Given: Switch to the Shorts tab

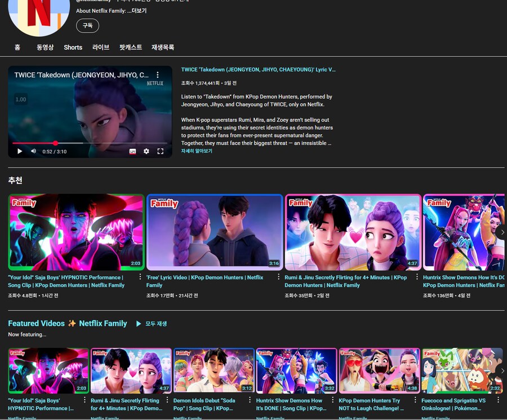Looking at the screenshot, I should (x=73, y=47).
